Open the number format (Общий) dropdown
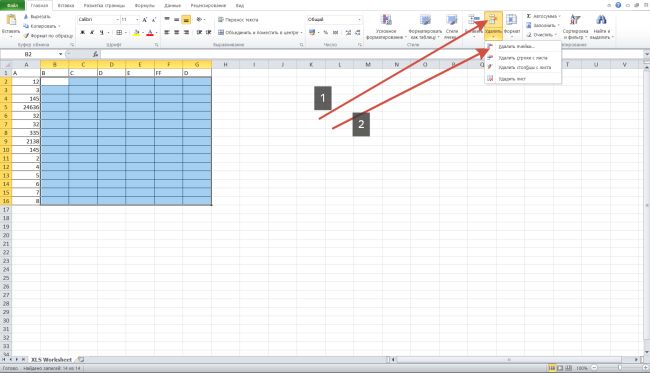The height and width of the screenshot is (373, 650). point(359,19)
